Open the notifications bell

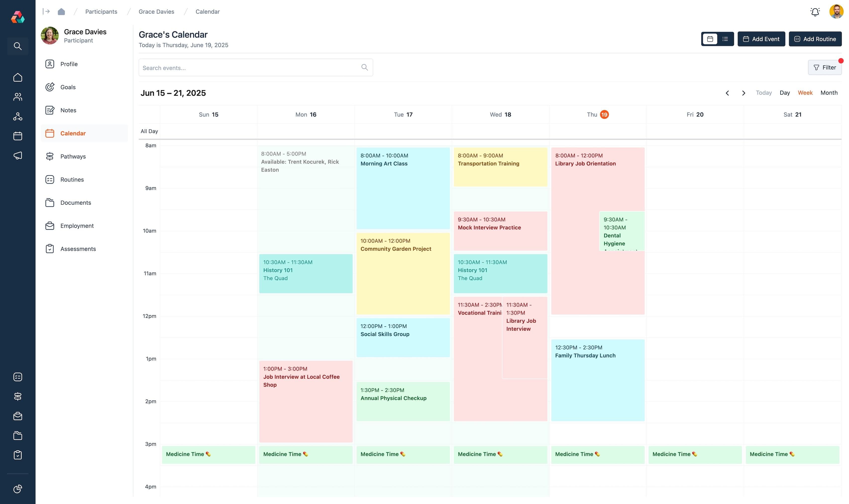tap(815, 11)
